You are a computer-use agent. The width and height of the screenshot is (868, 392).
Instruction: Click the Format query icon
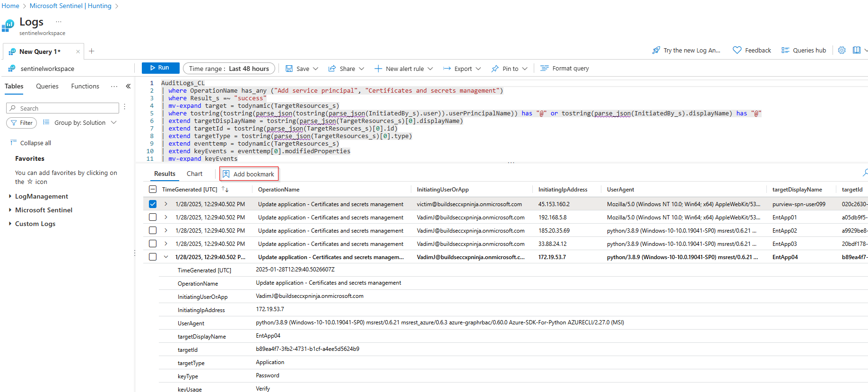545,68
